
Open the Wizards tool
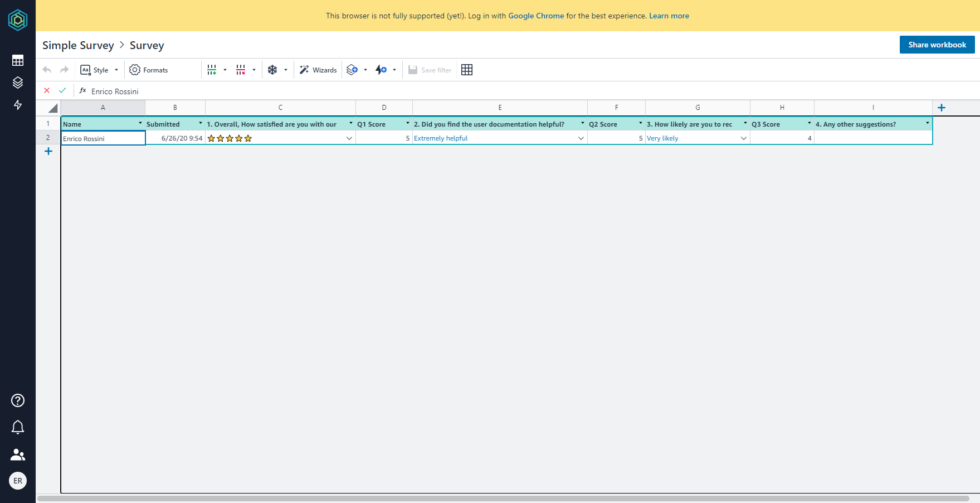coord(318,70)
